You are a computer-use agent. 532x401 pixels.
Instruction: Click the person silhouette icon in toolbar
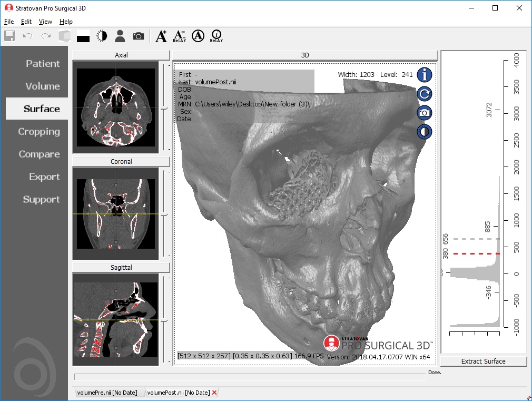[120, 36]
